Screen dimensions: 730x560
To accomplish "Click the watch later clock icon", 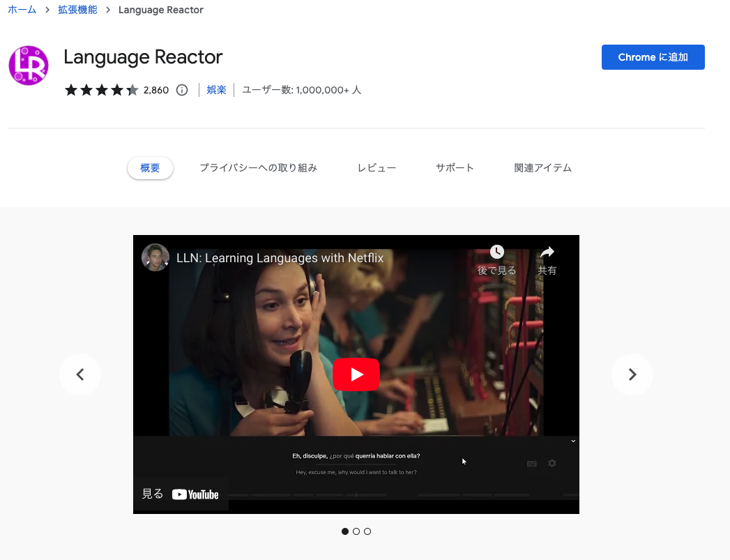I will point(496,252).
